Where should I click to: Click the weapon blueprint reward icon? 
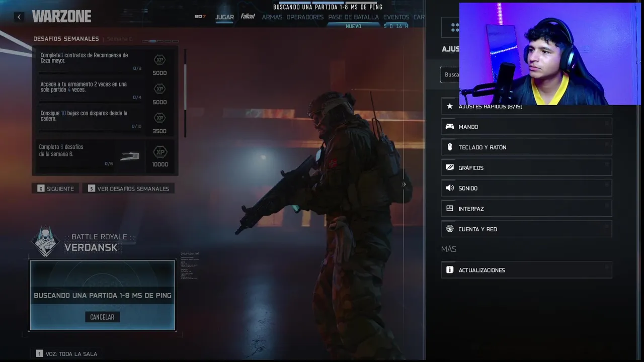129,156
